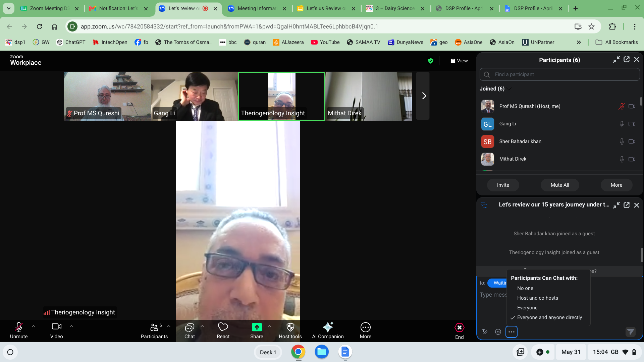
Task: Switch to Meeting Information browser tab
Action: 257,8
